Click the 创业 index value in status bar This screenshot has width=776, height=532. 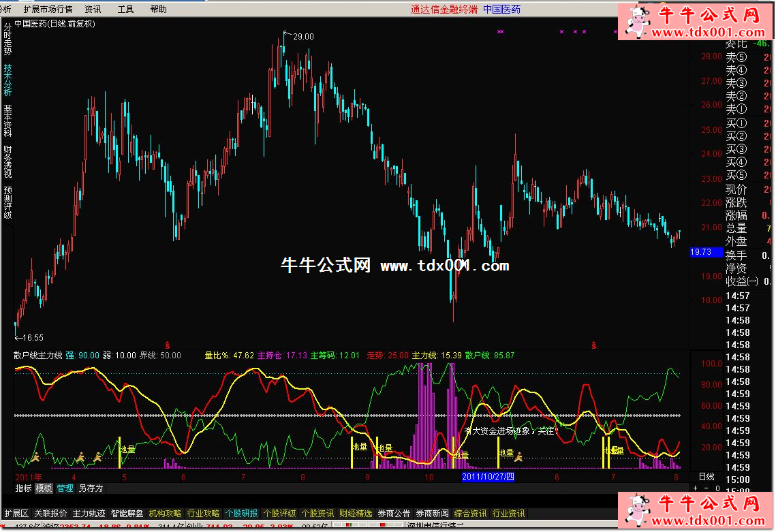219,527
